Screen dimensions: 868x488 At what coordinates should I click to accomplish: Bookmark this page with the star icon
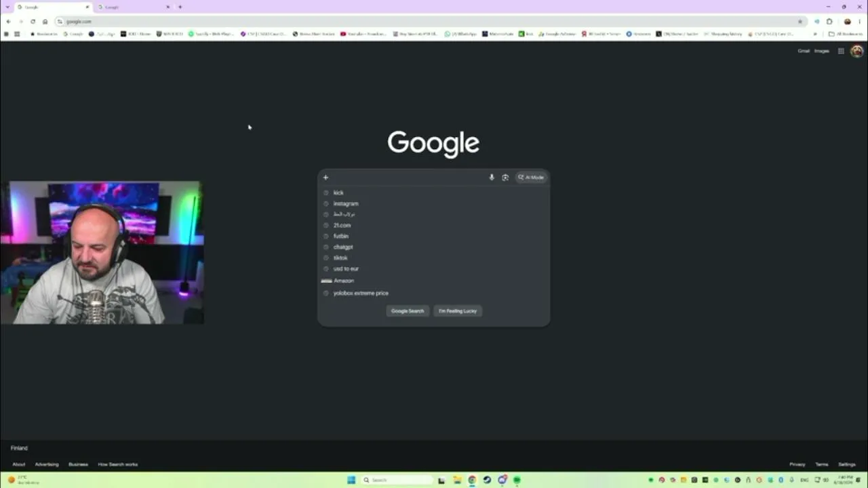(800, 22)
